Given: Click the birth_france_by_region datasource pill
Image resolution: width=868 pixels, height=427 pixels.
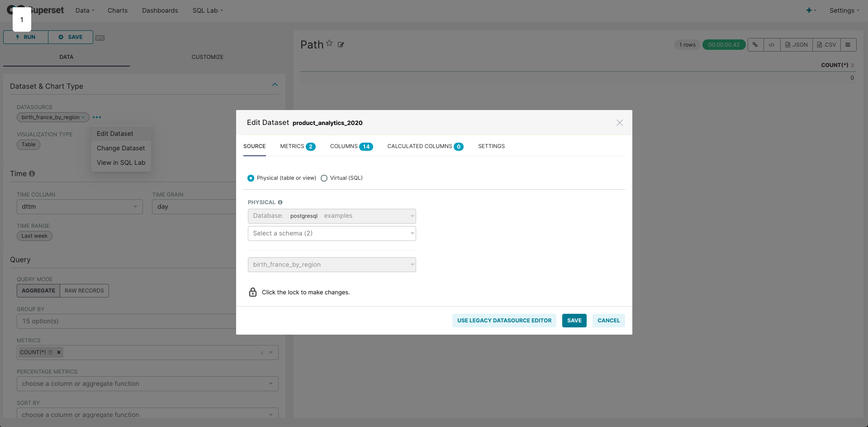Looking at the screenshot, I should click(x=53, y=117).
